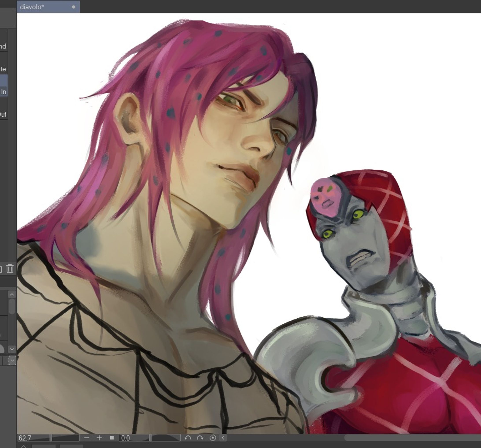Click the left panel scrollbar down arrow
The width and height of the screenshot is (481, 448).
click(x=12, y=349)
